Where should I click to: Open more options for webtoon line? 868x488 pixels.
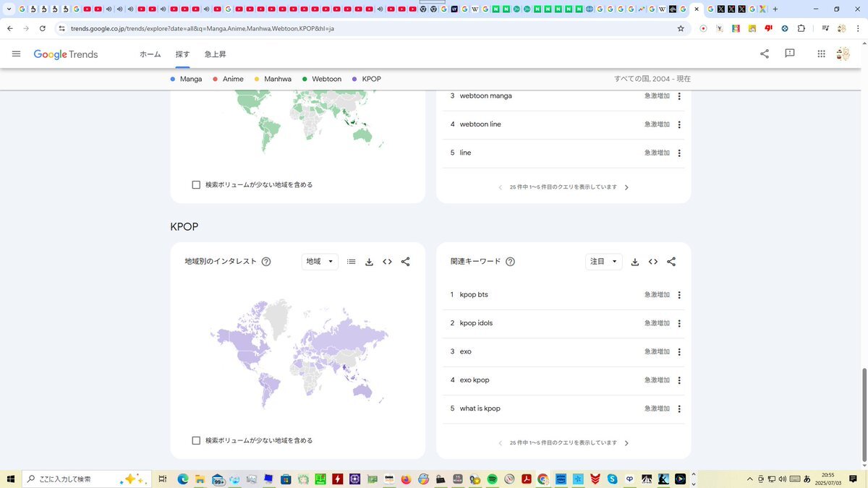point(679,124)
